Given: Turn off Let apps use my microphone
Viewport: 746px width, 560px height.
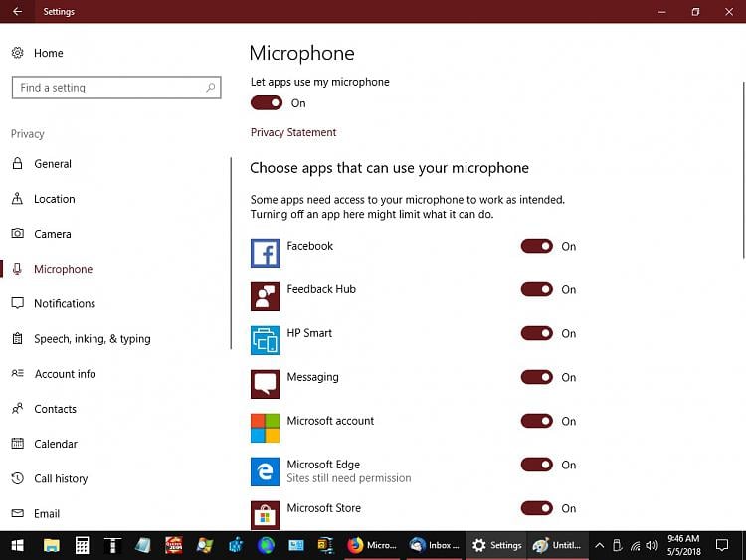Looking at the screenshot, I should [x=267, y=103].
